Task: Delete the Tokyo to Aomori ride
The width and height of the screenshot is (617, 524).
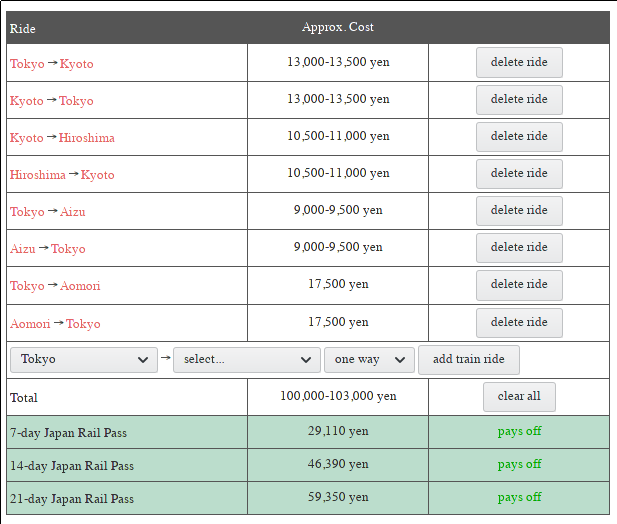Action: (519, 285)
